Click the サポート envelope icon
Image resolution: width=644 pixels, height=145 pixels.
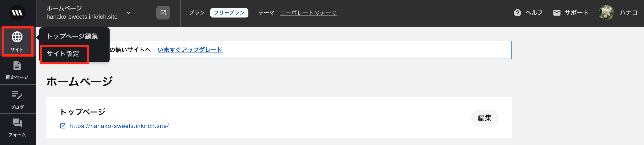(x=557, y=13)
